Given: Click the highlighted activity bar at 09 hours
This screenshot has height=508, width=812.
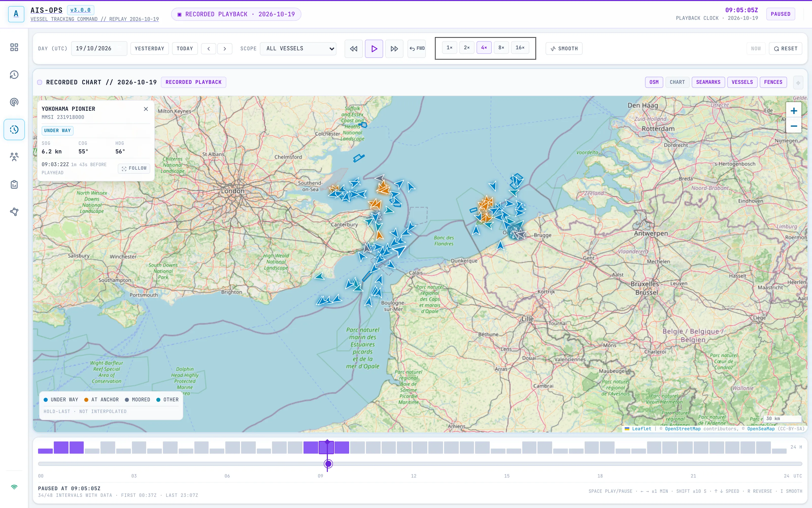Looking at the screenshot, I should (x=326, y=448).
